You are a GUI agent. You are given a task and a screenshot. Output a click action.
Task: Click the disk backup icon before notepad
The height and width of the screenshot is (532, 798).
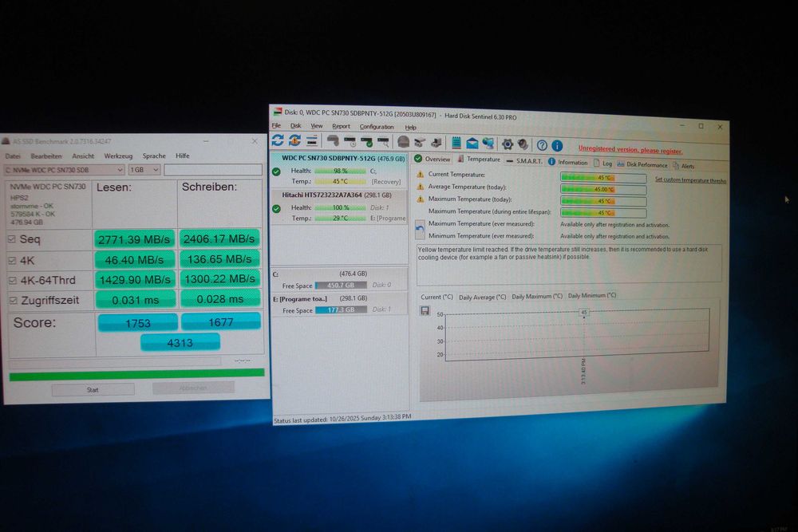coord(437,144)
